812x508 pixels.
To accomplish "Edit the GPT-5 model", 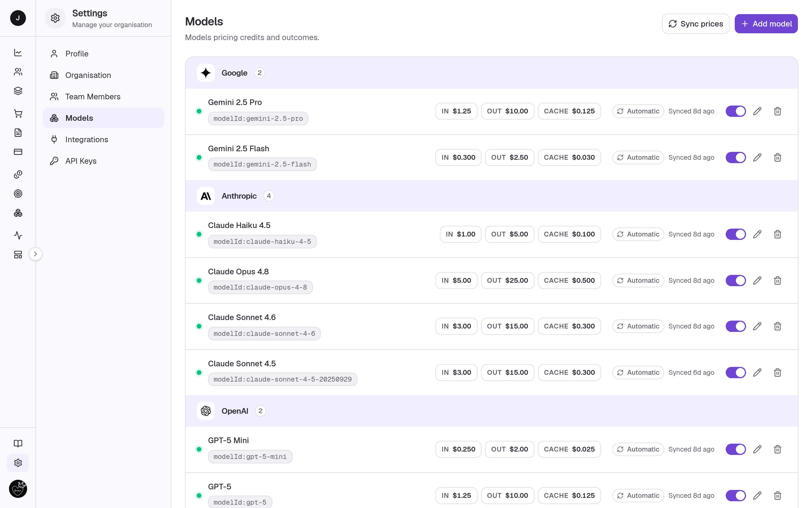I will coord(757,496).
